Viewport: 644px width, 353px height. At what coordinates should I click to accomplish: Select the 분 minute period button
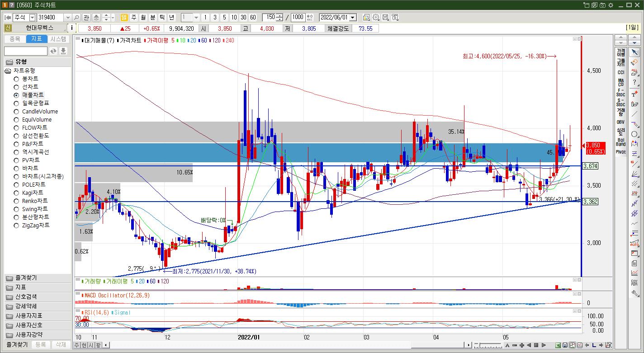(x=153, y=17)
